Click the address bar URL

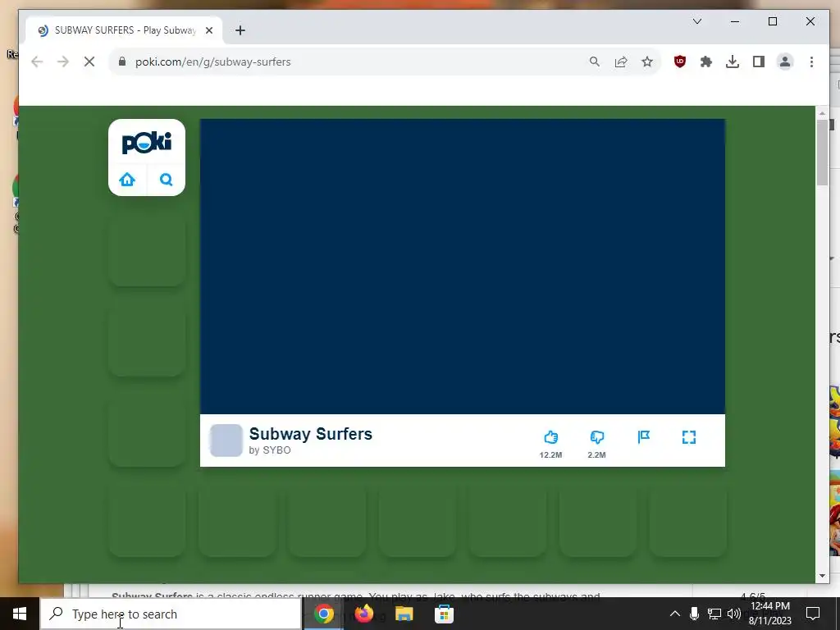click(212, 62)
